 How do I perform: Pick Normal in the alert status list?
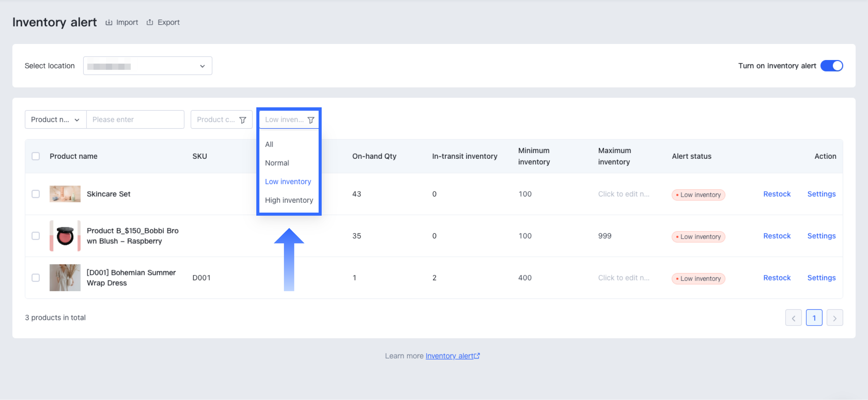277,163
